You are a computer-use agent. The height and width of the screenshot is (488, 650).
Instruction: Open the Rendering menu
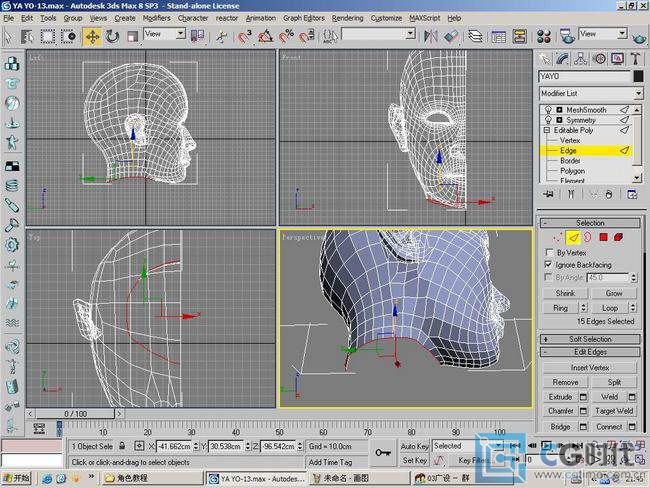(x=347, y=18)
